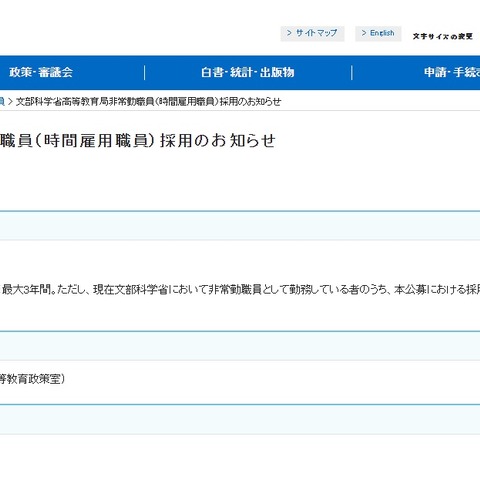480x480 pixels.
Task: Click the page heading 採用のお知らせ
Action: 218,140
